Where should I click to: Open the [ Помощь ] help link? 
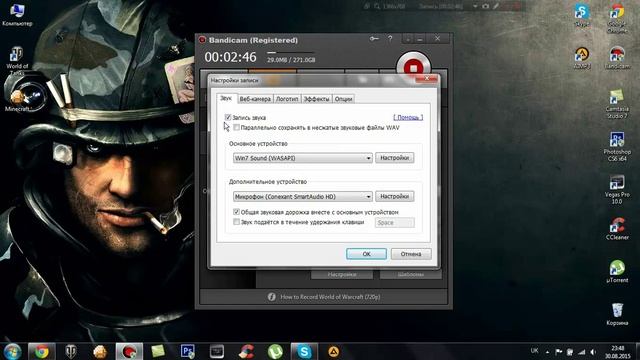tap(408, 117)
